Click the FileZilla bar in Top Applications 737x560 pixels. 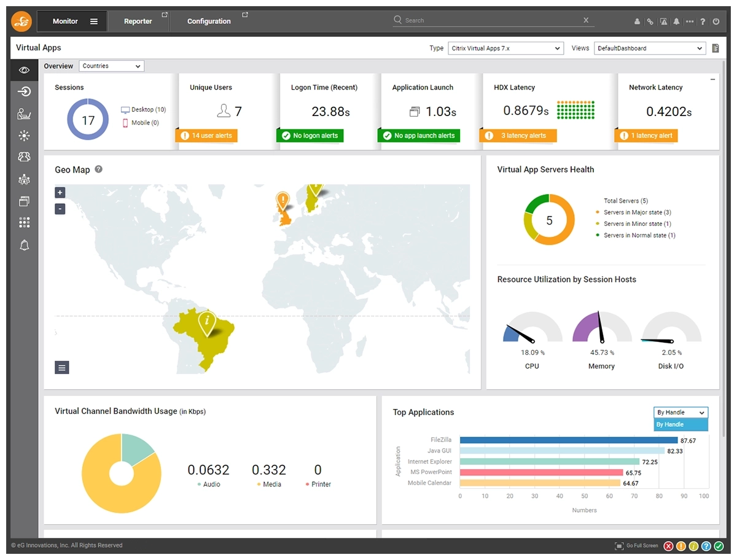pos(569,440)
